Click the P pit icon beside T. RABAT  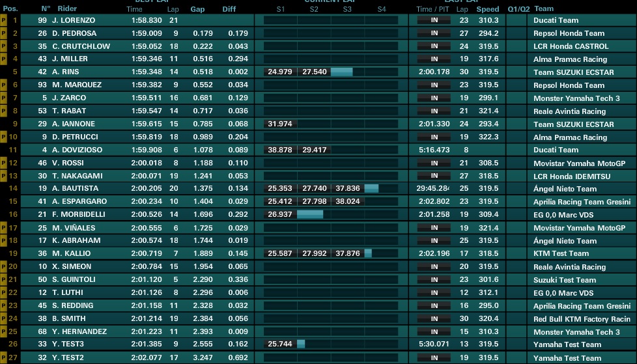(4, 111)
